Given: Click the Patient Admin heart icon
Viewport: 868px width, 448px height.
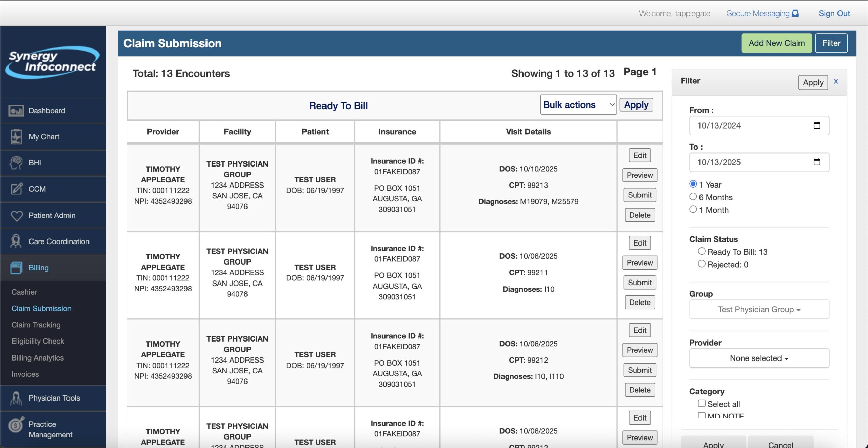Looking at the screenshot, I should (x=16, y=215).
